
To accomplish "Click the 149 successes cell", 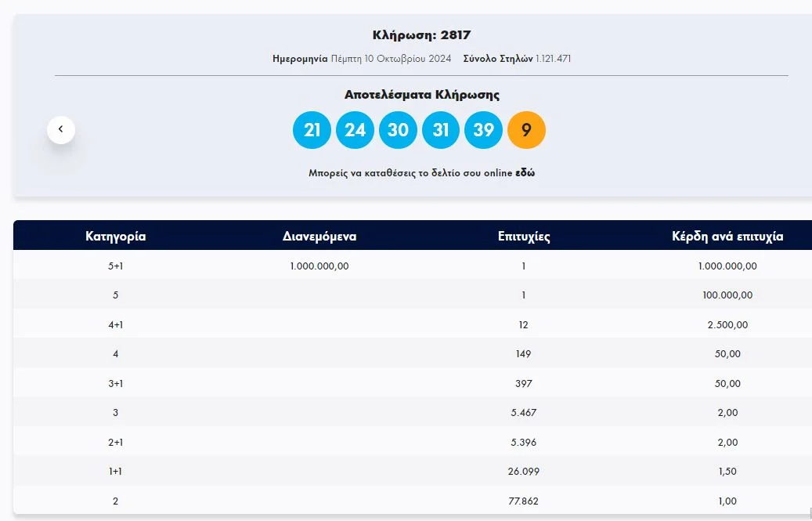I will coord(523,354).
